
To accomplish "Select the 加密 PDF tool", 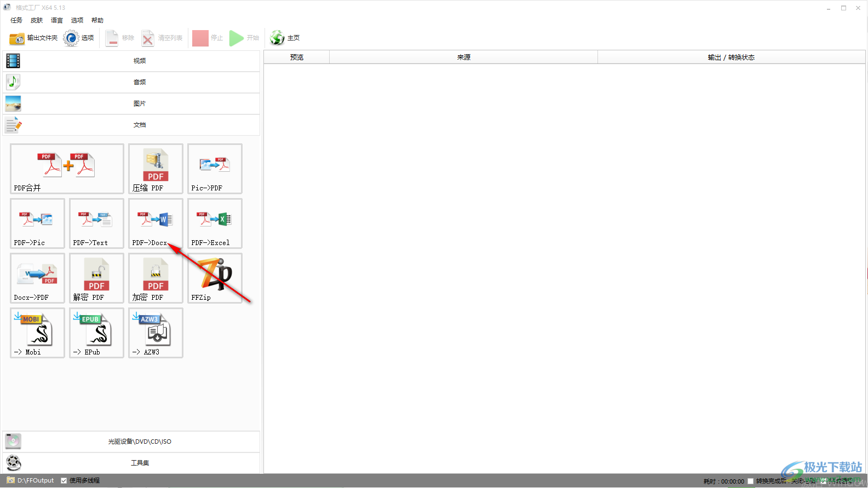I will click(x=156, y=278).
